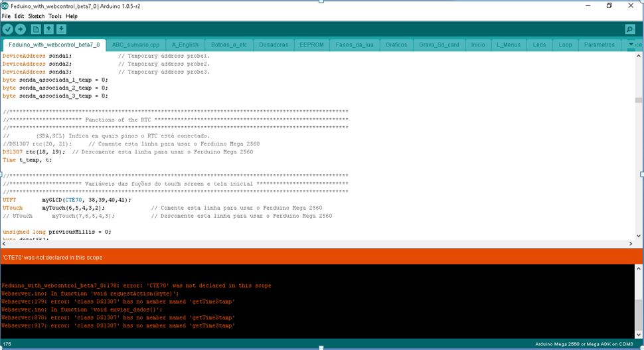
Task: Open the Serial Monitor magnifier icon
Action: click(629, 29)
